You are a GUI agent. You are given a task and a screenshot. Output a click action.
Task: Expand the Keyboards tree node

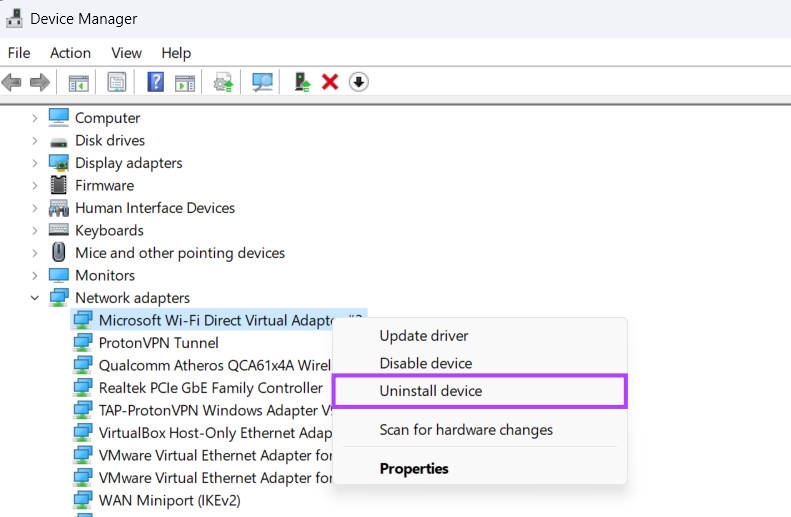point(34,231)
